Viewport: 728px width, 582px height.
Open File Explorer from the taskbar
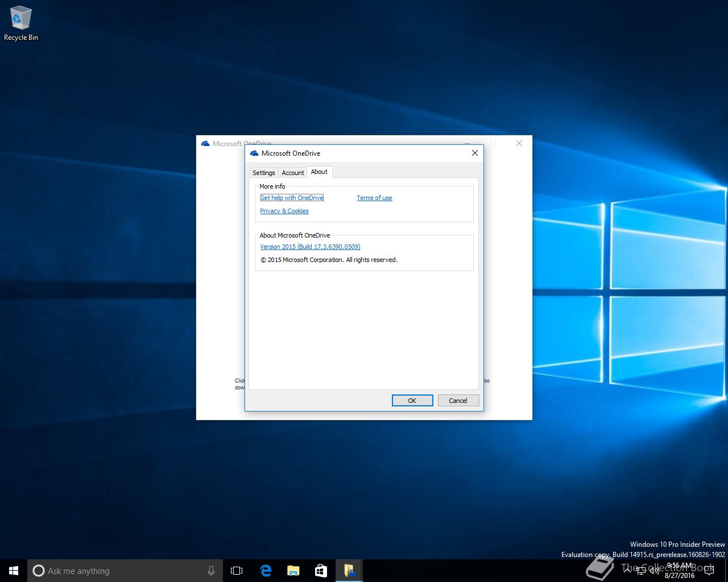pyautogui.click(x=293, y=571)
